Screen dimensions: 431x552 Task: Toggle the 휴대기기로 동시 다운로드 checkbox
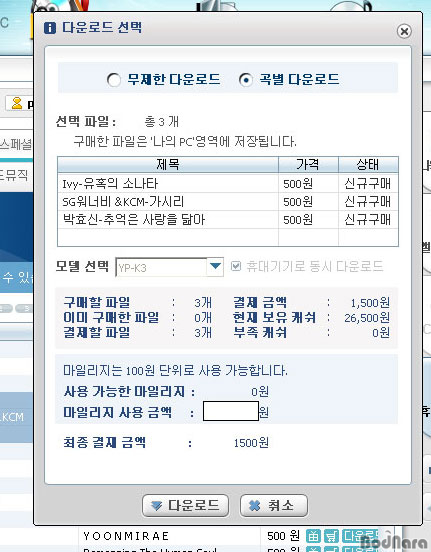(x=236, y=266)
